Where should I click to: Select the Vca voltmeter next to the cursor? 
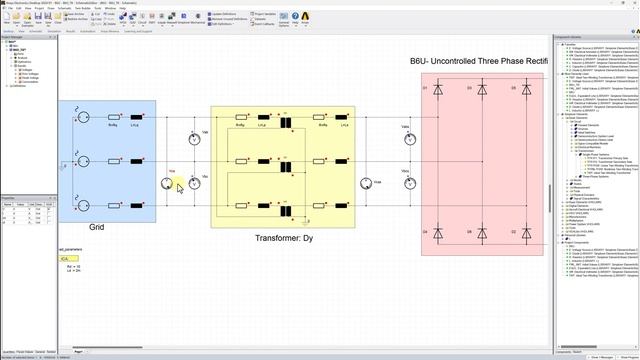(167, 184)
